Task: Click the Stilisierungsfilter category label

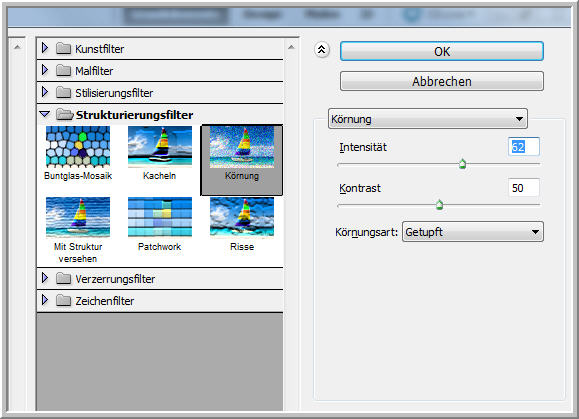Action: tap(114, 93)
